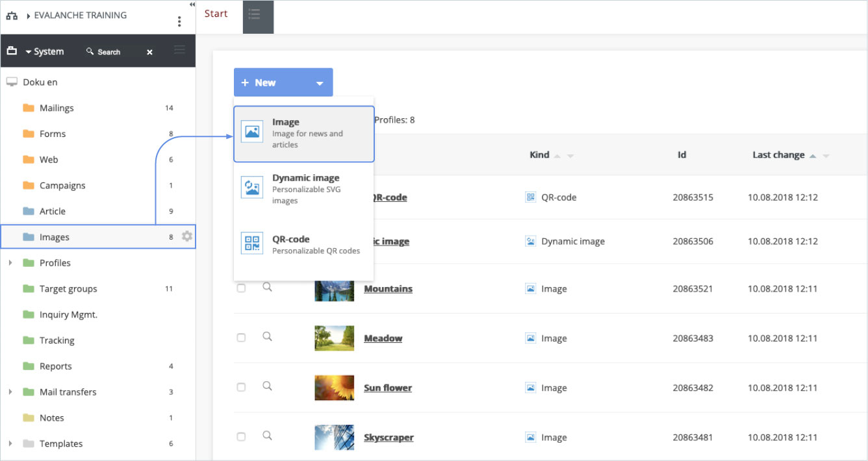The height and width of the screenshot is (461, 868).
Task: Open the New button dropdown arrow
Action: 319,83
